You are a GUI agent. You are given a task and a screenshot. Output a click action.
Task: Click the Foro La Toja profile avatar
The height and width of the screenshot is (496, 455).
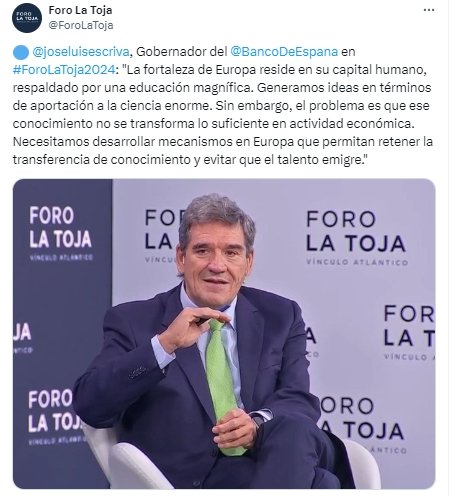pos(27,18)
